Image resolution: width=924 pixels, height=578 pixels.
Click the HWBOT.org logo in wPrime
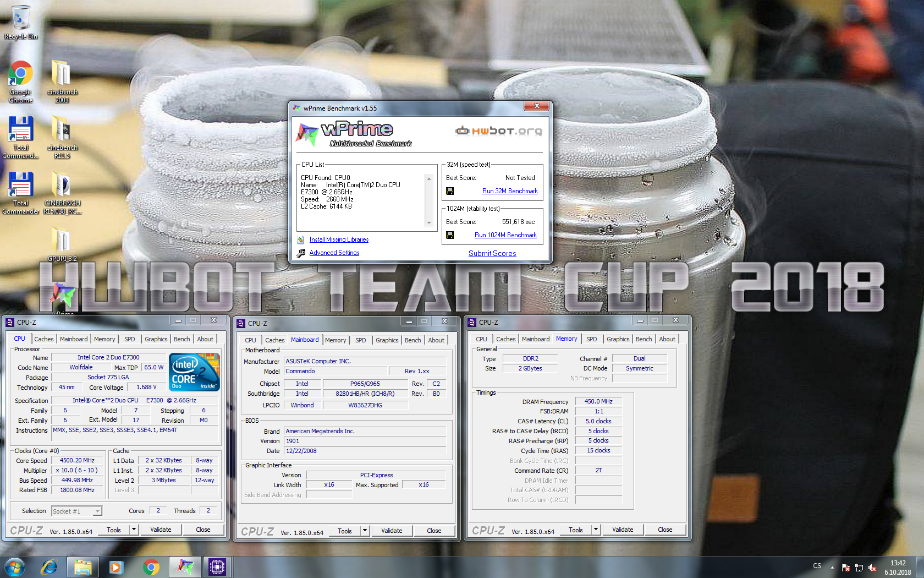pos(498,130)
